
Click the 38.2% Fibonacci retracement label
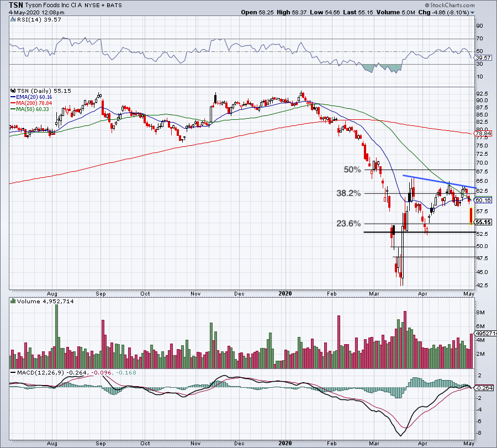click(348, 193)
